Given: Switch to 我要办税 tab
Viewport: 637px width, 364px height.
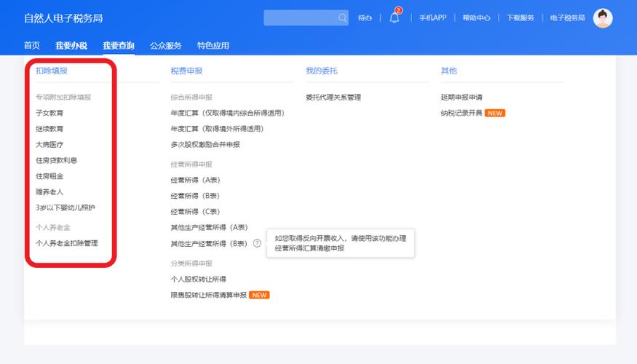Looking at the screenshot, I should point(71,45).
